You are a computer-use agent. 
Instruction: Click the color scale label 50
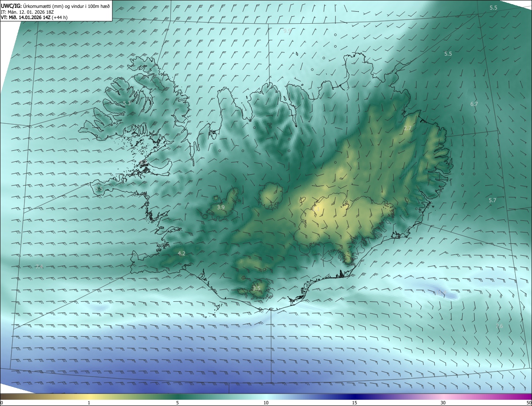click(x=529, y=403)
